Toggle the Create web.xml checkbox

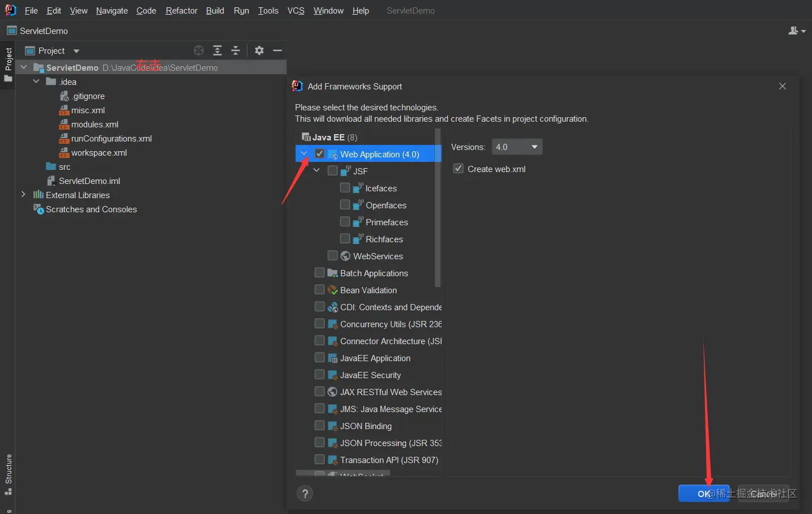(x=459, y=169)
